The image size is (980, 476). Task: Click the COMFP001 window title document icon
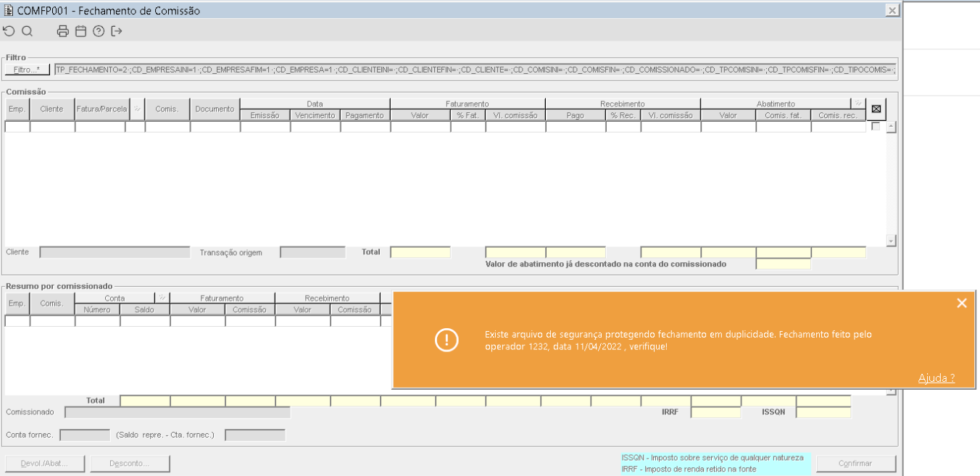(x=9, y=10)
